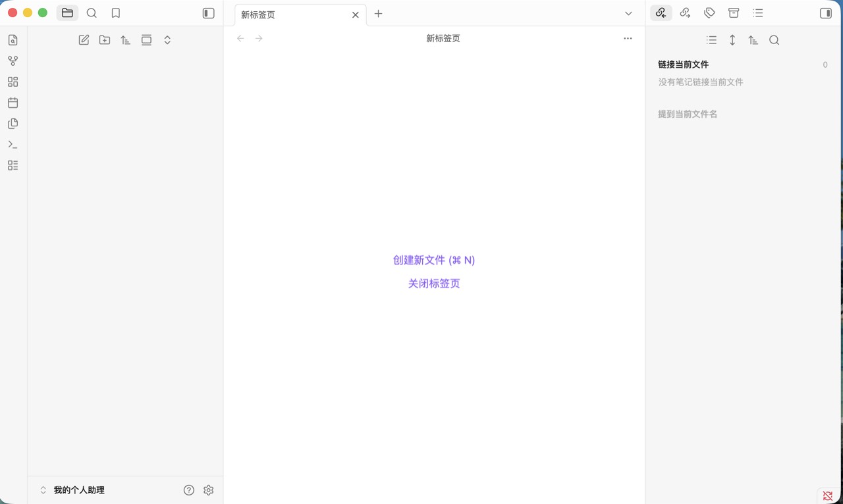The width and height of the screenshot is (843, 504).
Task: Open a new tab with the plus button
Action: [x=378, y=14]
